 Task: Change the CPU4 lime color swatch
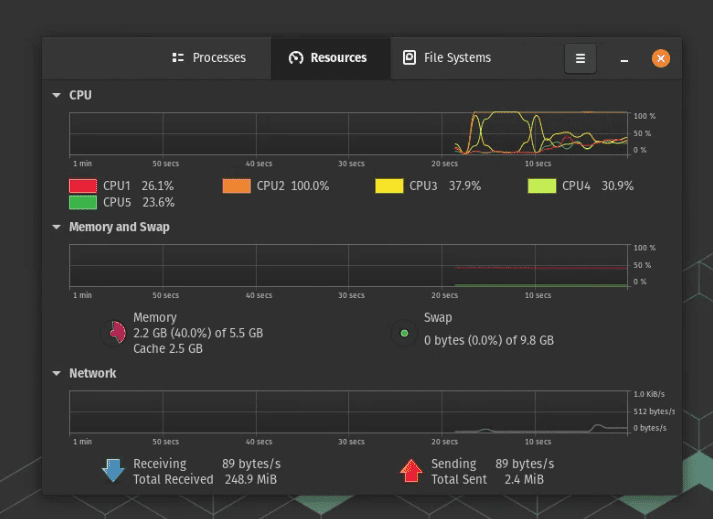(x=542, y=186)
